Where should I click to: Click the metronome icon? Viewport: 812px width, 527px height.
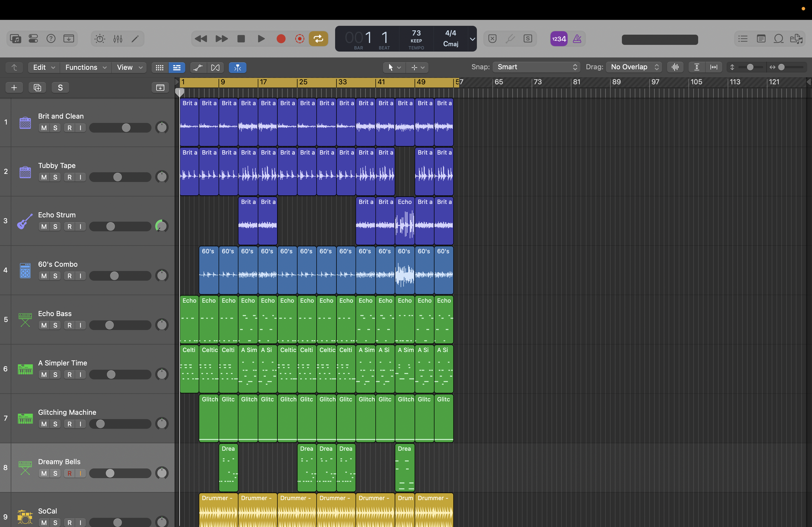tap(577, 39)
